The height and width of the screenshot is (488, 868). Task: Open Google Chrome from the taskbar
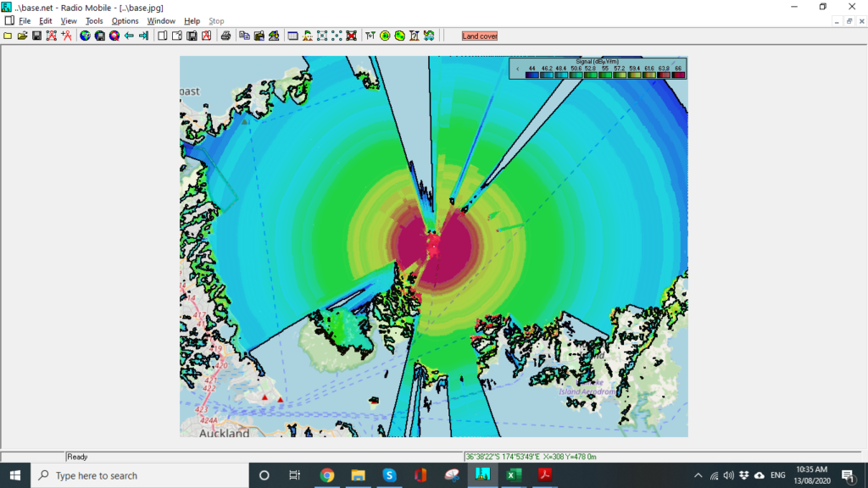326,475
